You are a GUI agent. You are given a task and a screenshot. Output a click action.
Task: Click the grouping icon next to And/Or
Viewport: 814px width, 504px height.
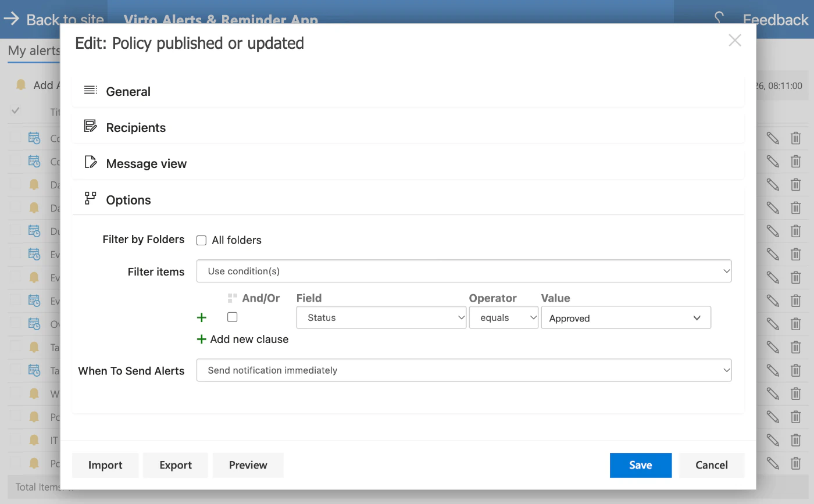pos(233,298)
